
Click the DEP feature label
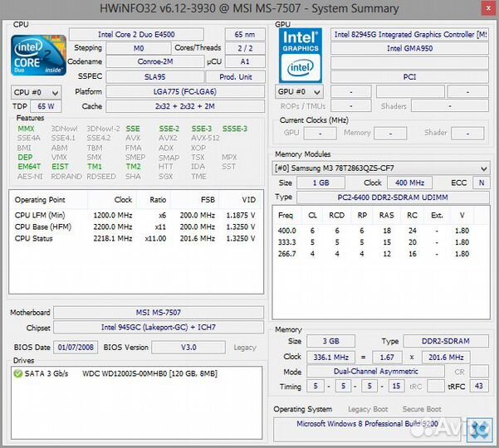pyautogui.click(x=25, y=158)
